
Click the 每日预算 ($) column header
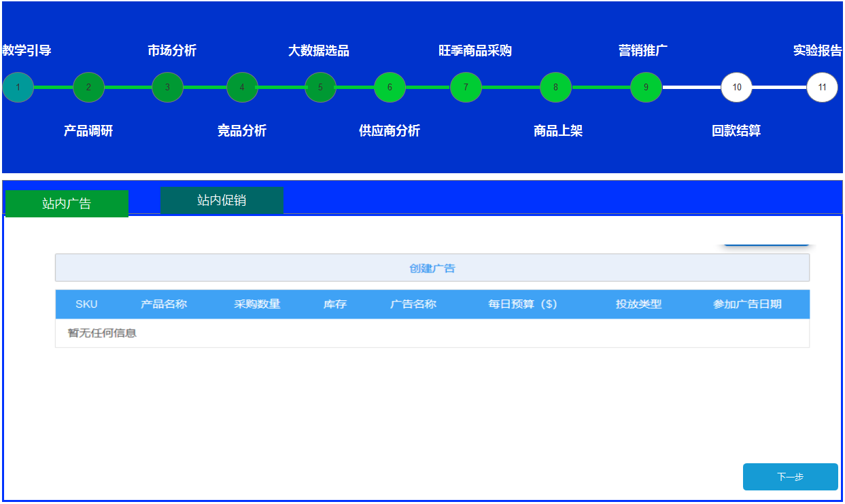pyautogui.click(x=522, y=304)
